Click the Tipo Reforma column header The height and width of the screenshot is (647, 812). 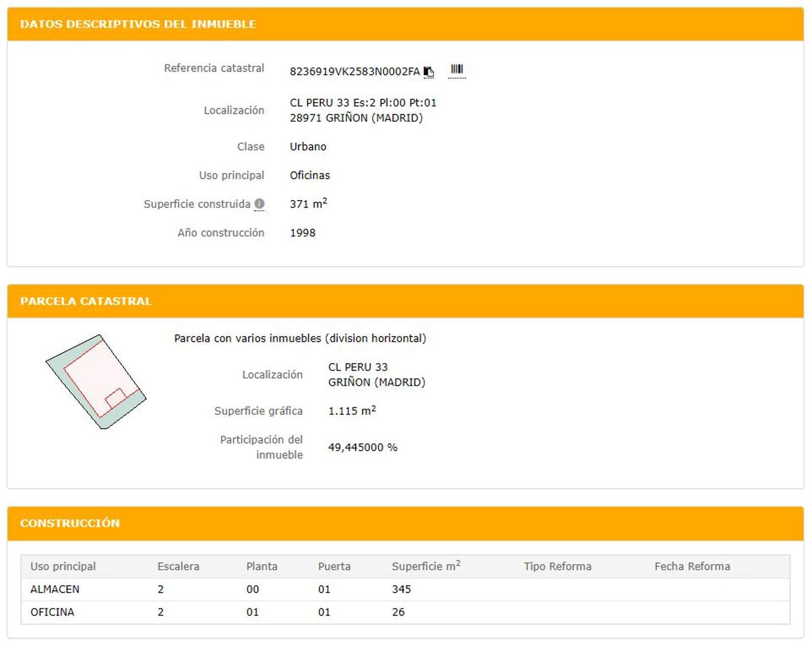558,566
